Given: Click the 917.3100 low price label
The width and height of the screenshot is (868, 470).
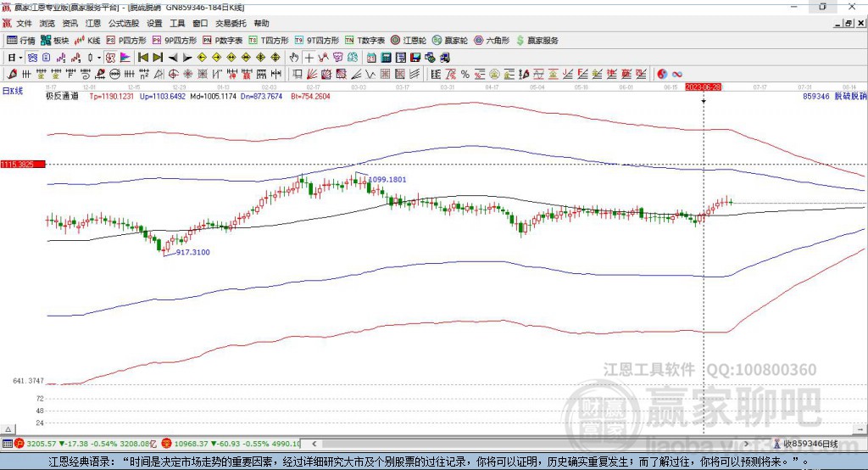Looking at the screenshot, I should [x=192, y=252].
